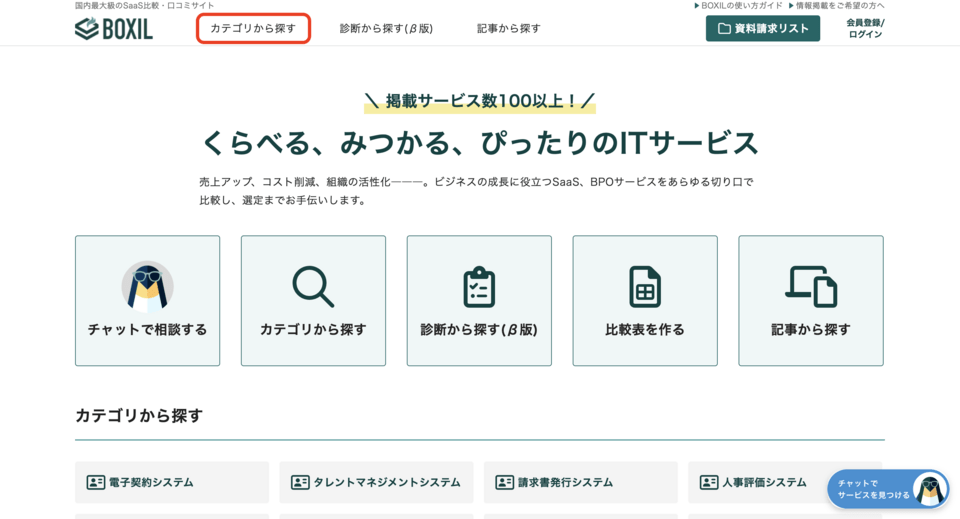The width and height of the screenshot is (960, 519).
Task: Click the ID card icon beside 電子契約システム
Action: (96, 482)
